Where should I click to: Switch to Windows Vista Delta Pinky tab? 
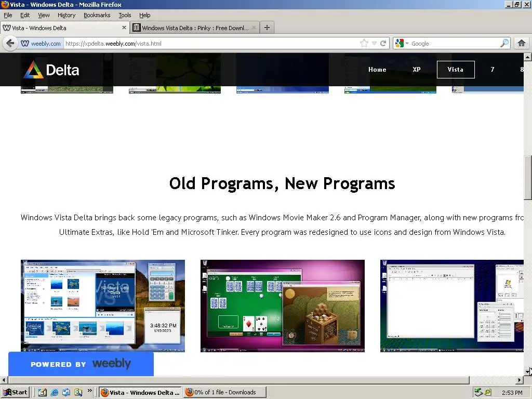coord(195,28)
